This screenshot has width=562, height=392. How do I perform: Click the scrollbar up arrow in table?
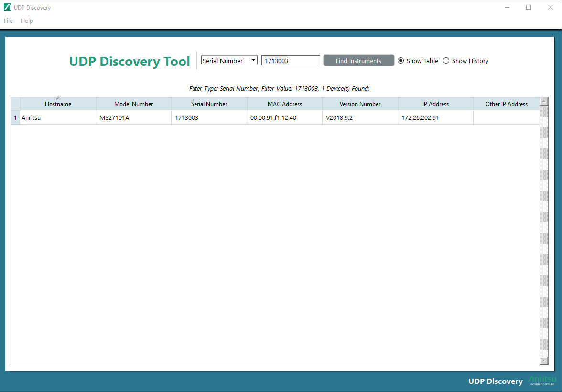tap(544, 101)
